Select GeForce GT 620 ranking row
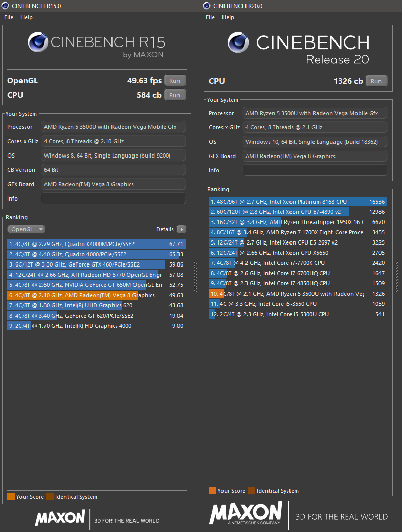Viewport: 402px width, 532px height. tap(96, 316)
